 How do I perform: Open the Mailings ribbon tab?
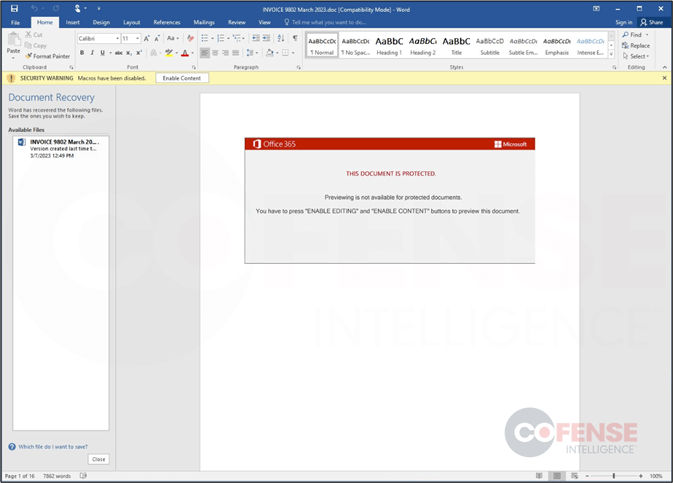(204, 22)
